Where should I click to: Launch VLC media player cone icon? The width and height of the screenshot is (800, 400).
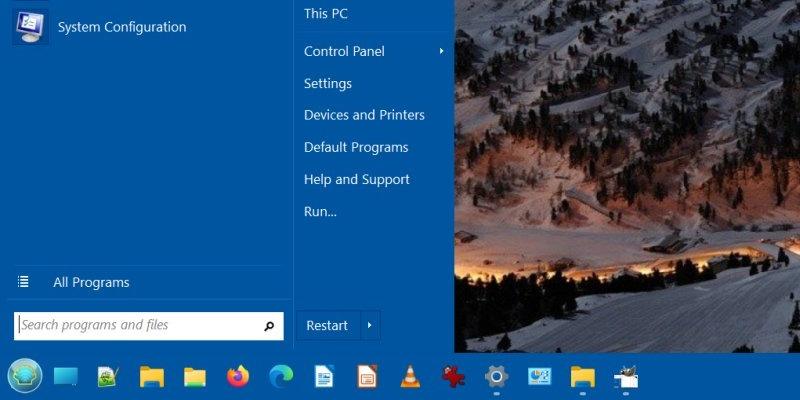pyautogui.click(x=410, y=376)
